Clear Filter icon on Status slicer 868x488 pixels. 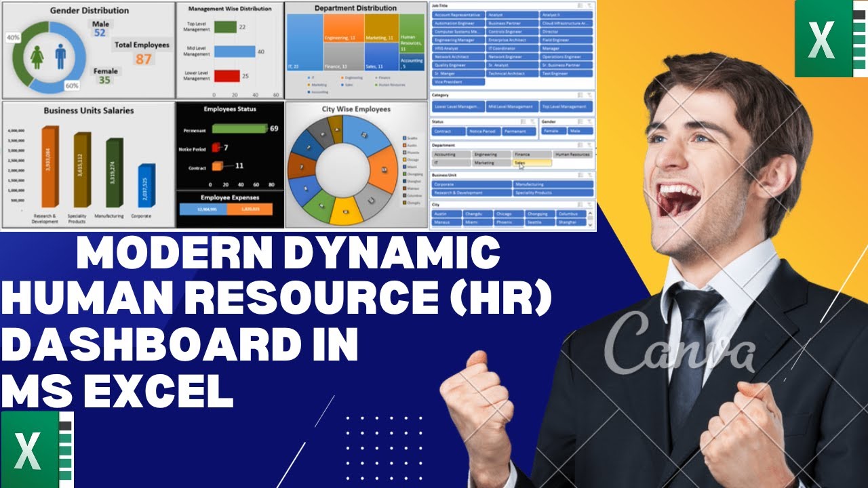532,121
